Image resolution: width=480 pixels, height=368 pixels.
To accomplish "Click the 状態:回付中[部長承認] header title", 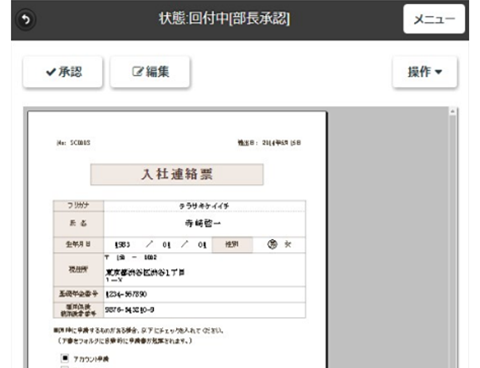I will coord(224,19).
